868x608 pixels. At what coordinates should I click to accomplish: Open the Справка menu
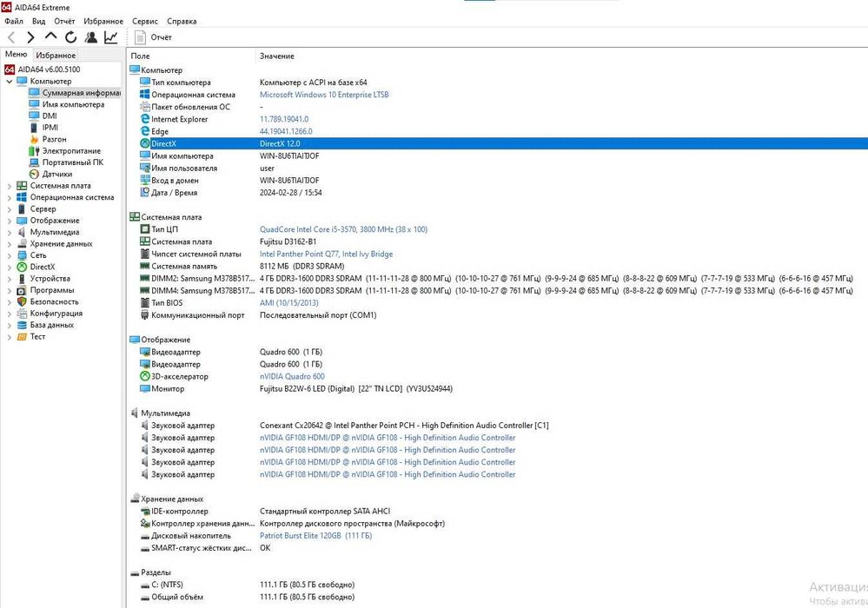click(x=182, y=21)
